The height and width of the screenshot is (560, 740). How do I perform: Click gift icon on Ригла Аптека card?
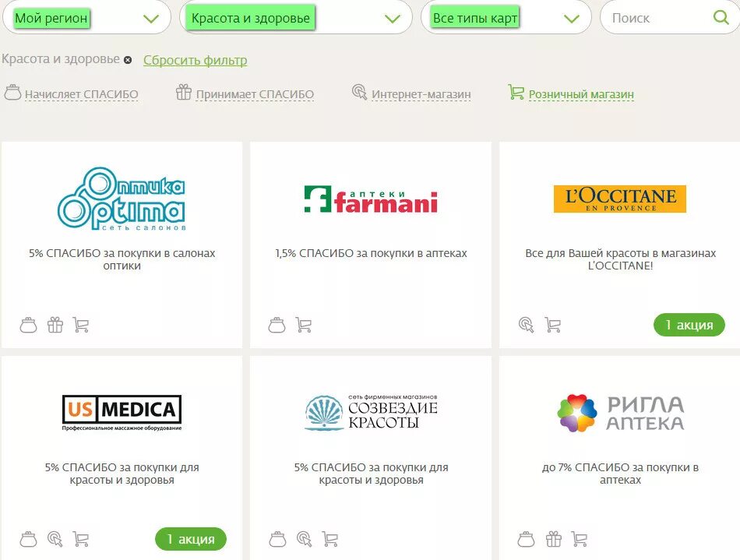(554, 539)
